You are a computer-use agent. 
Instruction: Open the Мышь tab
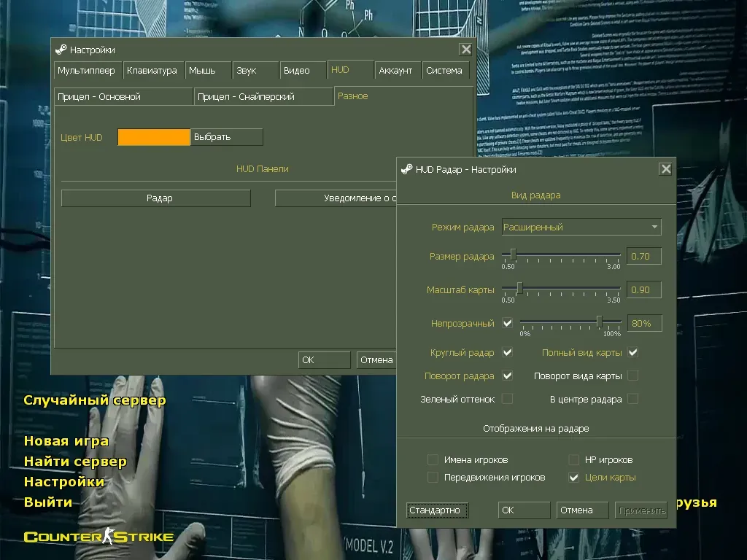(x=208, y=71)
